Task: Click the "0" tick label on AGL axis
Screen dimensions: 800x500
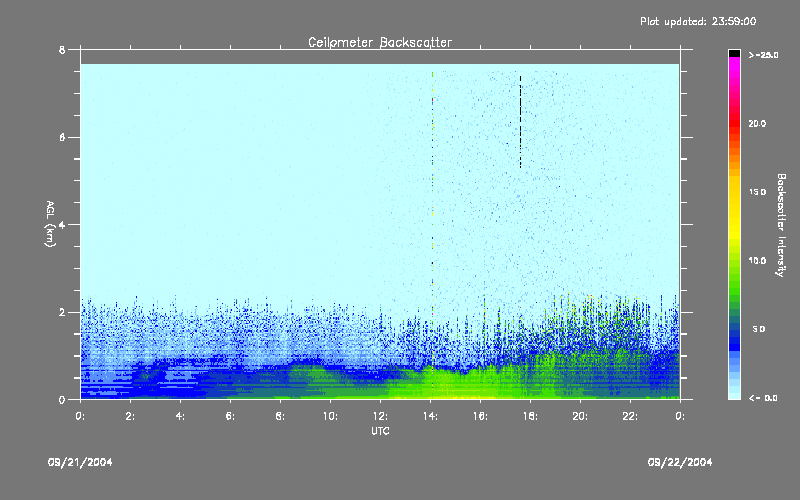Action: [62, 399]
